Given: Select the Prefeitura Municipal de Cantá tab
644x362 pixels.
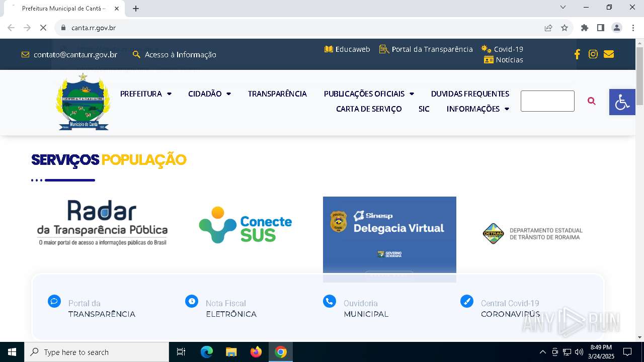Looking at the screenshot, I should point(64,9).
